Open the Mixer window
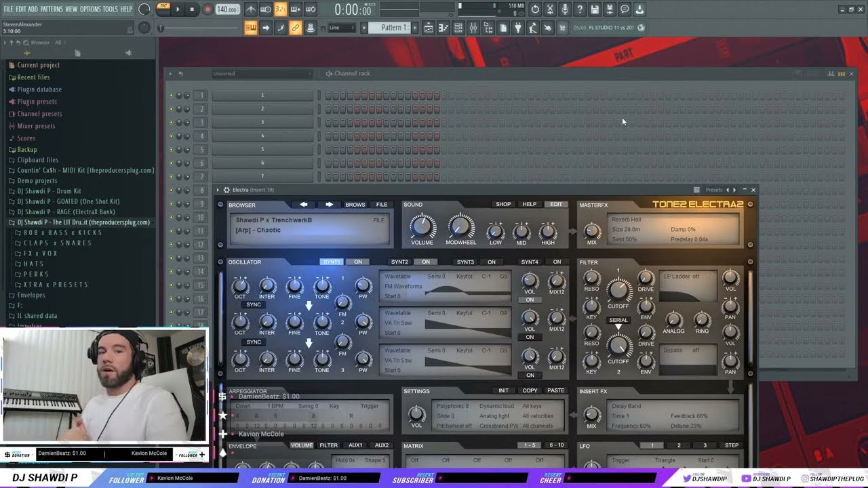 (474, 28)
